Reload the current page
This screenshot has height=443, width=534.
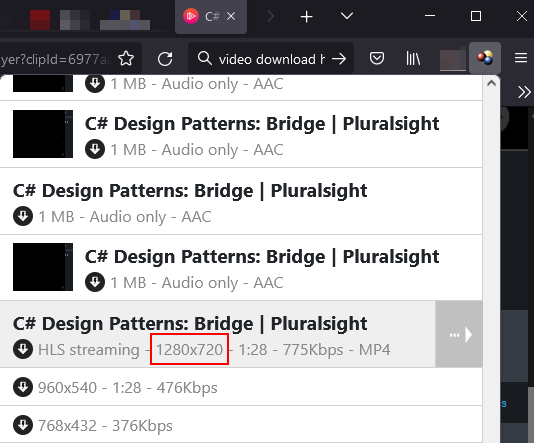[x=165, y=59]
